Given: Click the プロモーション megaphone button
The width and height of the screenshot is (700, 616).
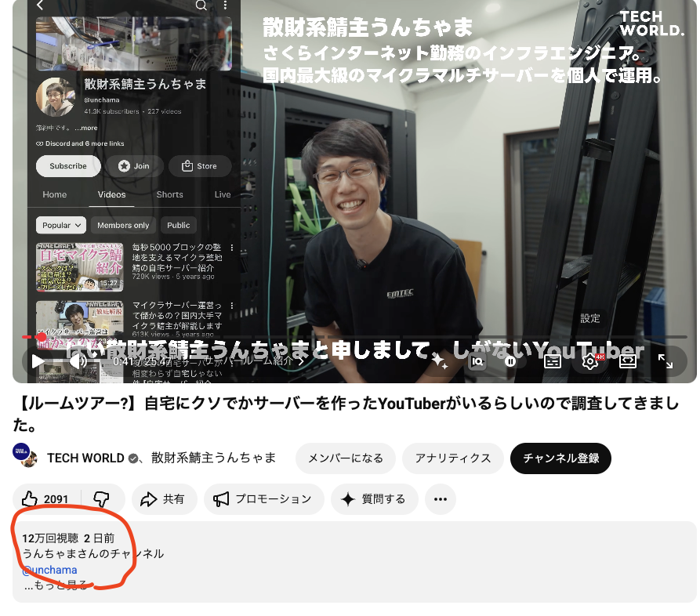Looking at the screenshot, I should tap(264, 498).
